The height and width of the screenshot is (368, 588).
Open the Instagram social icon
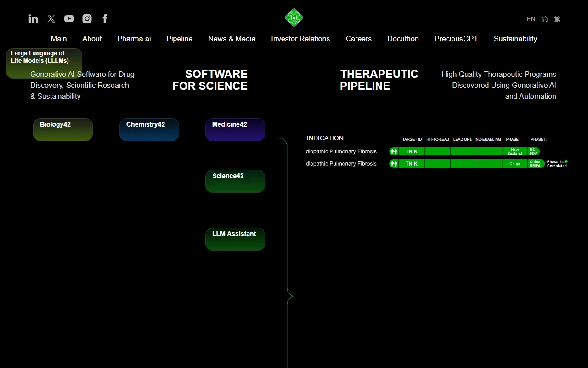(x=87, y=19)
